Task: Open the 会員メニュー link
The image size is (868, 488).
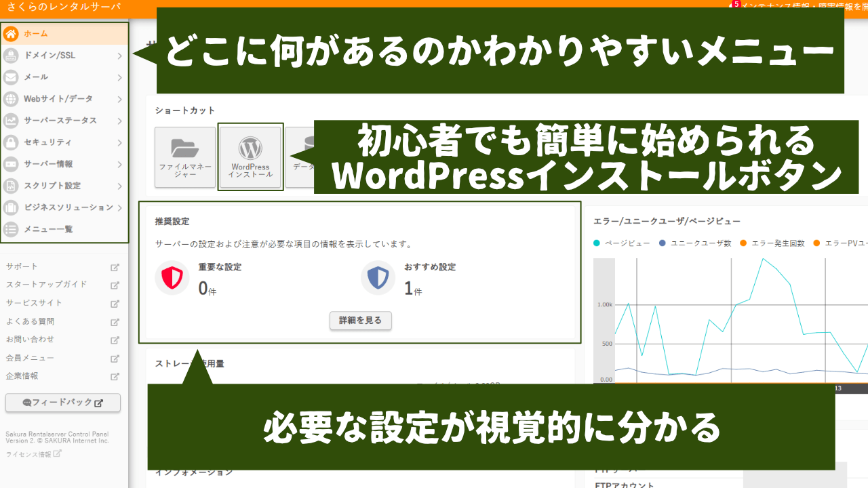Action: (x=30, y=358)
